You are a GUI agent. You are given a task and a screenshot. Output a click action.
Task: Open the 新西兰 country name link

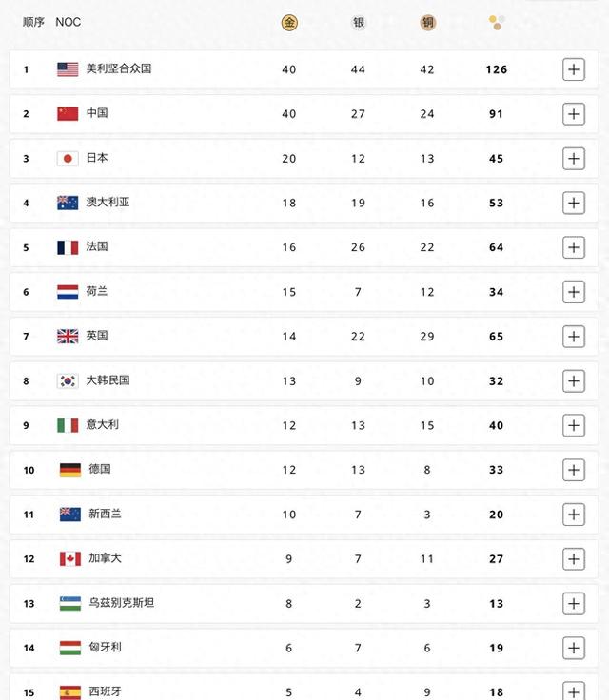pos(104,514)
